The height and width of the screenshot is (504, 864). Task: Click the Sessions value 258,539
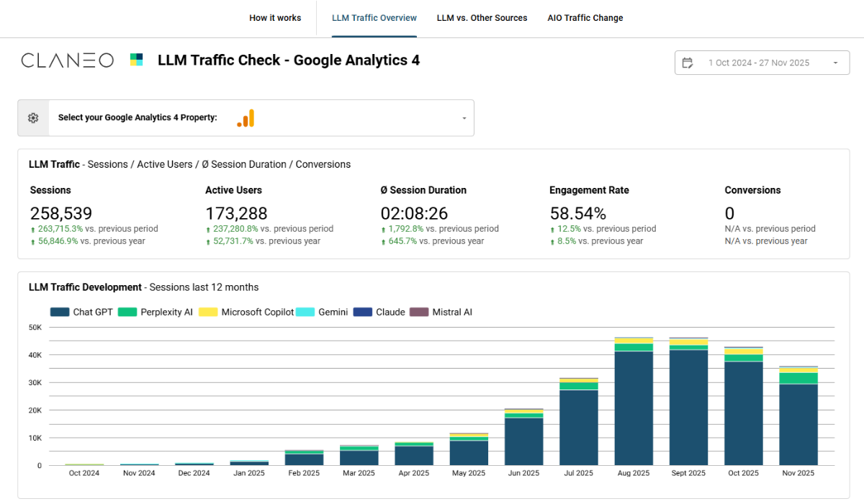(61, 213)
